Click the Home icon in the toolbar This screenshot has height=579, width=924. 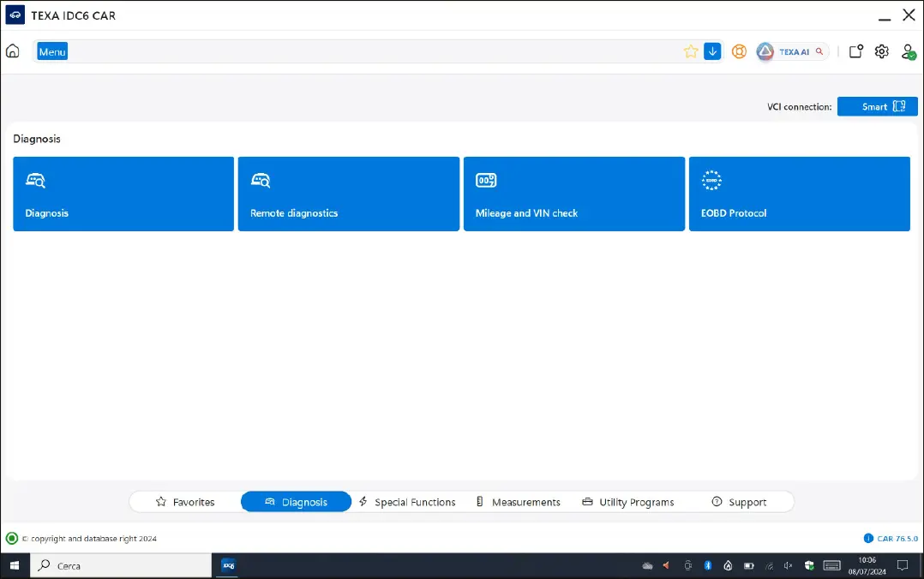(x=13, y=51)
